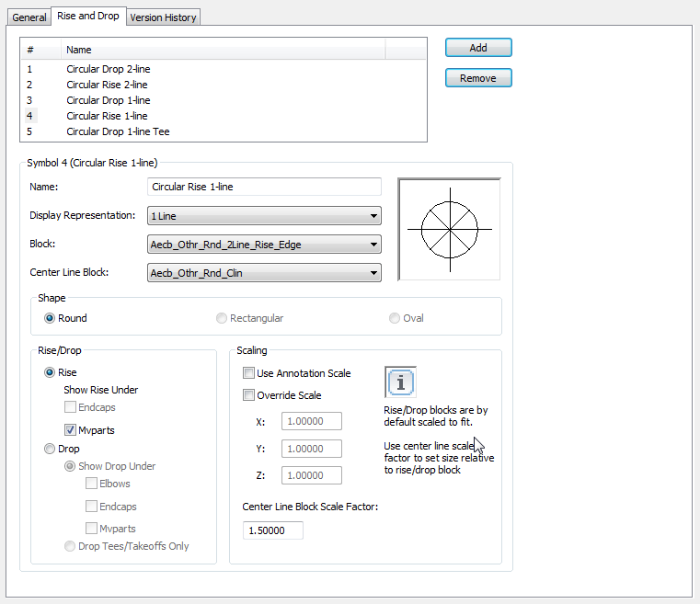Click the Add button
The width and height of the screenshot is (700, 604).
tap(478, 48)
